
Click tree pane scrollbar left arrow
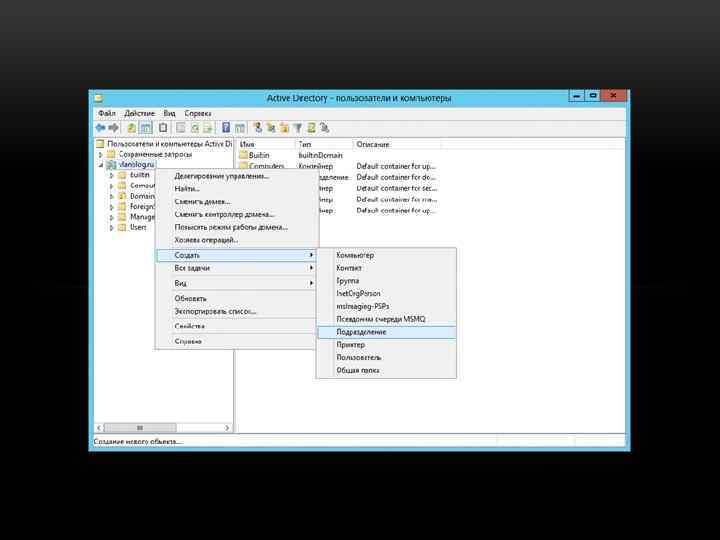99,428
